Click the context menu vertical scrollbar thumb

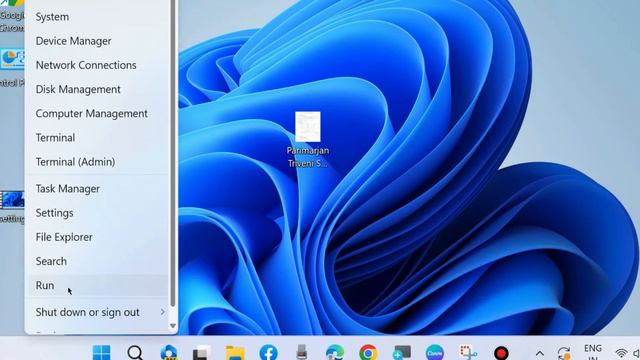click(x=173, y=153)
